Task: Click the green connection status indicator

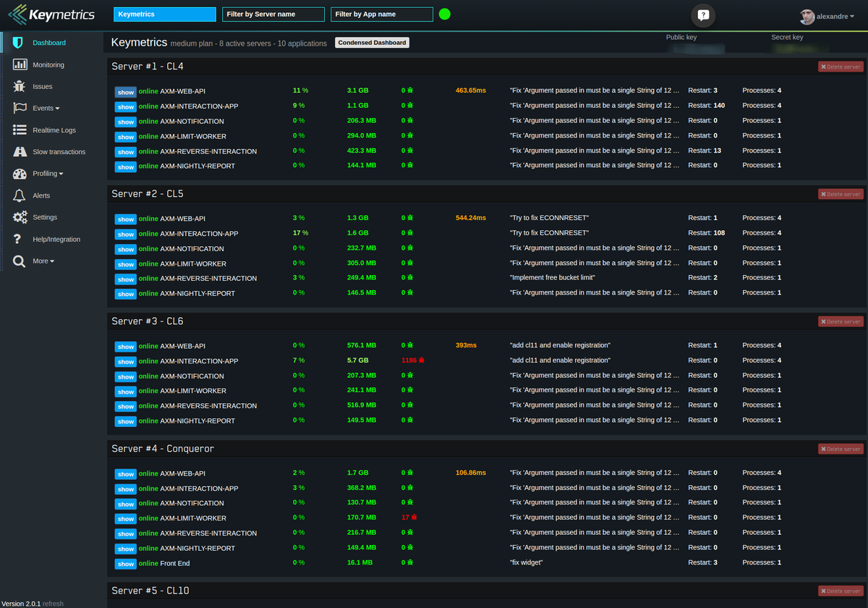Action: click(445, 14)
